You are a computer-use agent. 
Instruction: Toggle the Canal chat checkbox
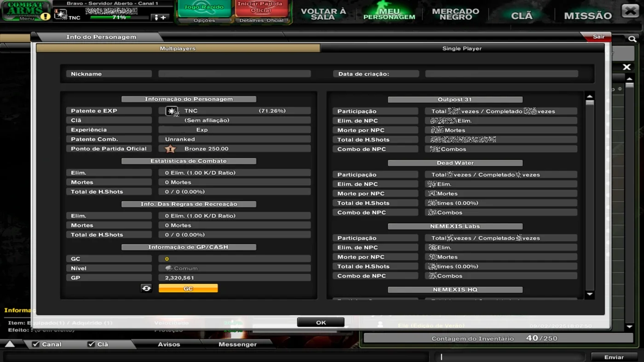click(x=35, y=344)
